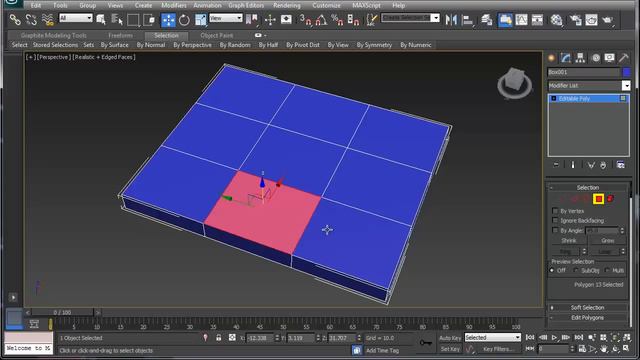640x360 pixels.
Task: Activate the Select and Rotate tool
Action: [x=184, y=20]
